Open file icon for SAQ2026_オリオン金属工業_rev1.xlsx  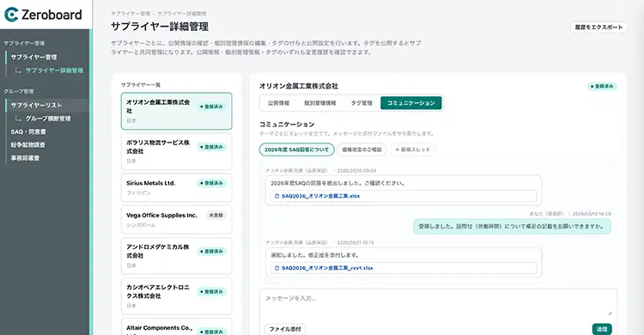276,268
